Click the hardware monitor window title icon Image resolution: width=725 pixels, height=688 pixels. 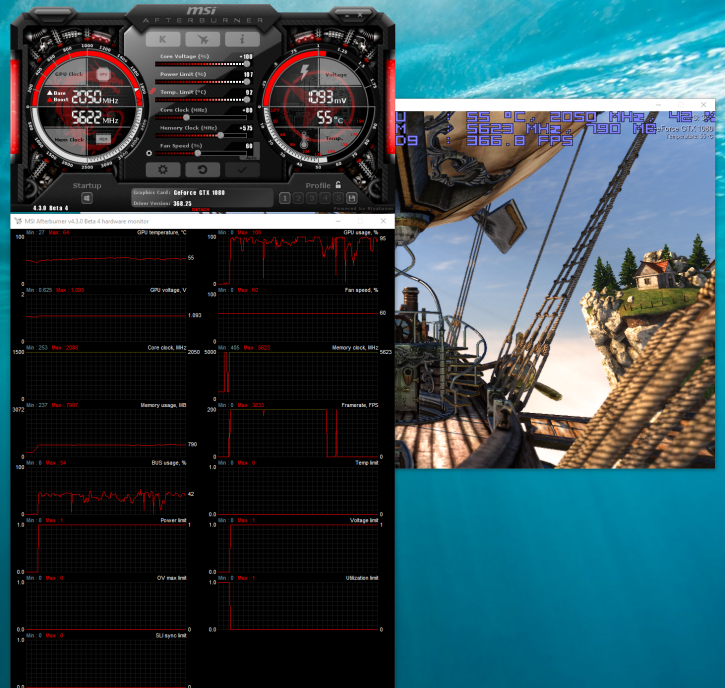coord(18,221)
